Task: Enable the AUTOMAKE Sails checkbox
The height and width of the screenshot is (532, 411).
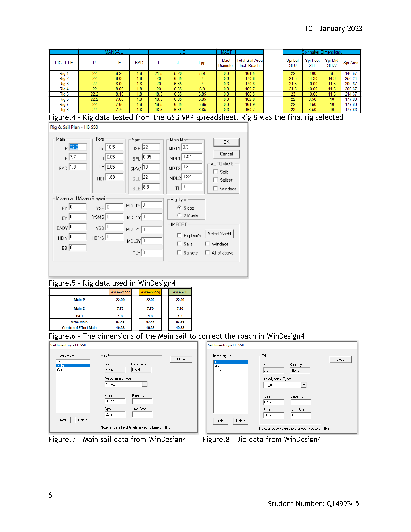Action: (x=216, y=172)
